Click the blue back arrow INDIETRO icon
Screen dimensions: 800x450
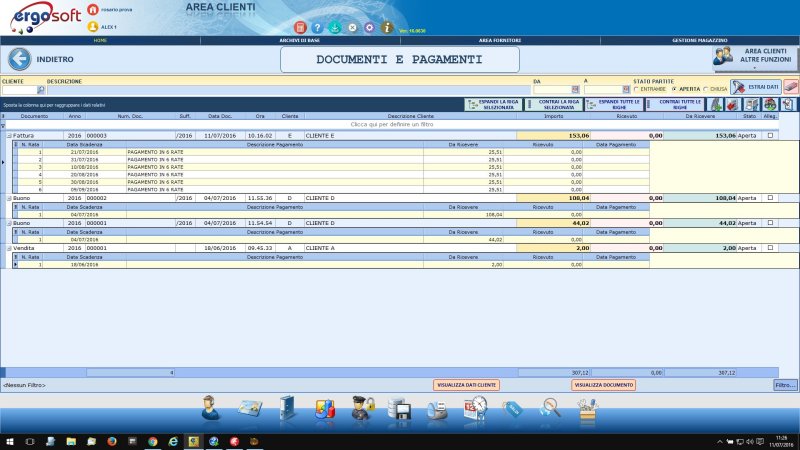click(x=19, y=59)
